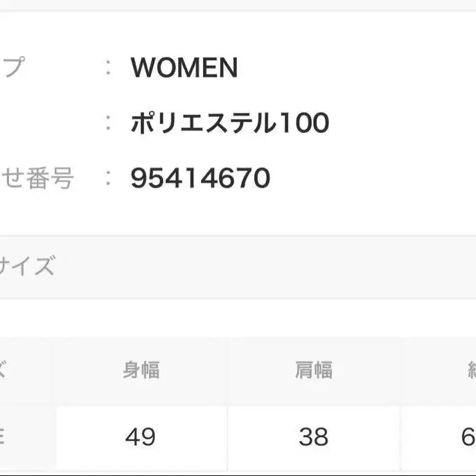Select the 49 body width cell
This screenshot has width=476, height=476.
141,437
